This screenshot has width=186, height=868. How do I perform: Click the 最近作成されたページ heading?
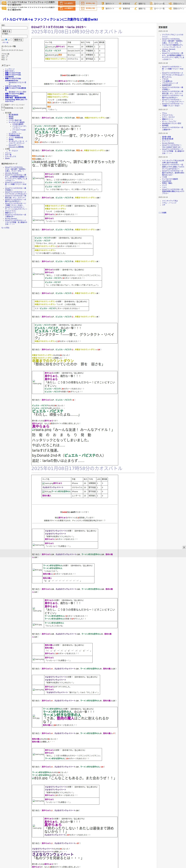coord(9,164)
